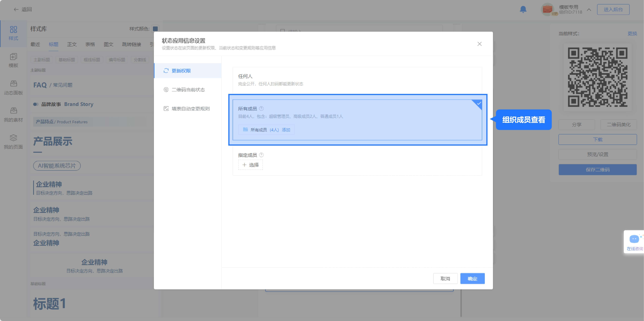The image size is (644, 321).
Task: Click help icon beside 所有成员
Action: pos(261,109)
